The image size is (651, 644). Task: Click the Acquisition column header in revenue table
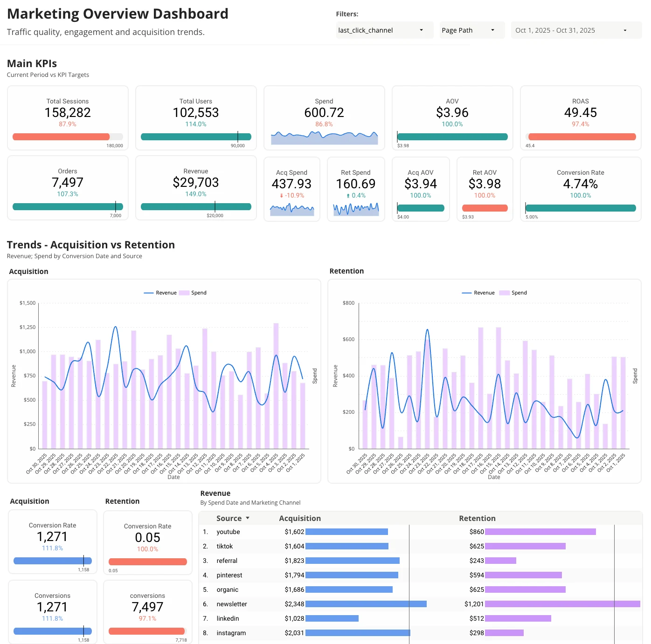300,518
